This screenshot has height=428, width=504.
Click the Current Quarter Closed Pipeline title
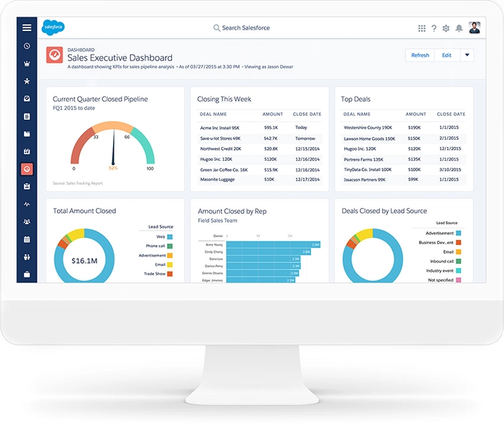(100, 99)
